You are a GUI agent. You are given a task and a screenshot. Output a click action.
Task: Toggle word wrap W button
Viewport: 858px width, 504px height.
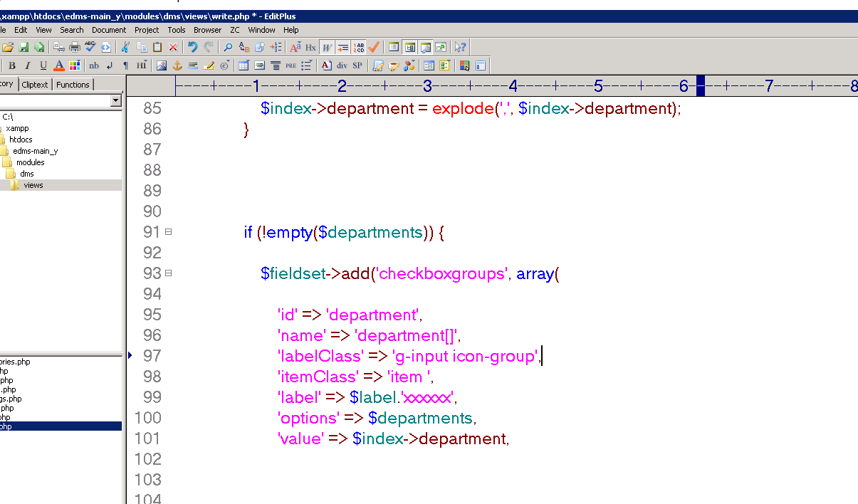tap(327, 47)
